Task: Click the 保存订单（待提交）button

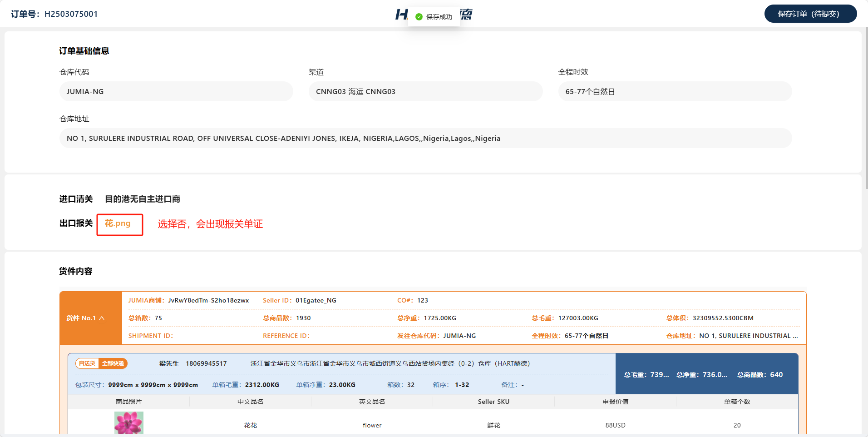Action: coord(810,14)
